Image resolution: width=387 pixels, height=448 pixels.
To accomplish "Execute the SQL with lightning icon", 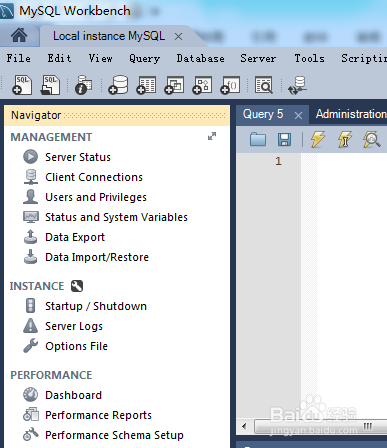I will tap(318, 139).
